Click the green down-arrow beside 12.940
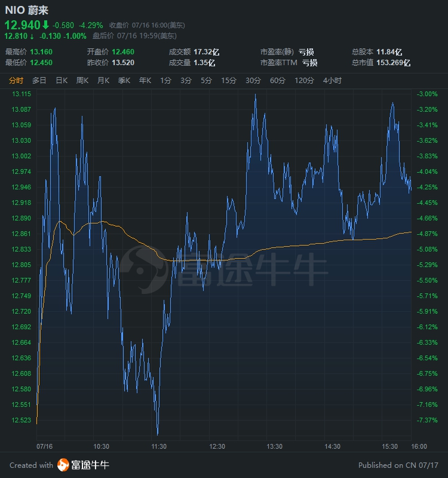This screenshot has height=478, width=448. click(x=45, y=24)
